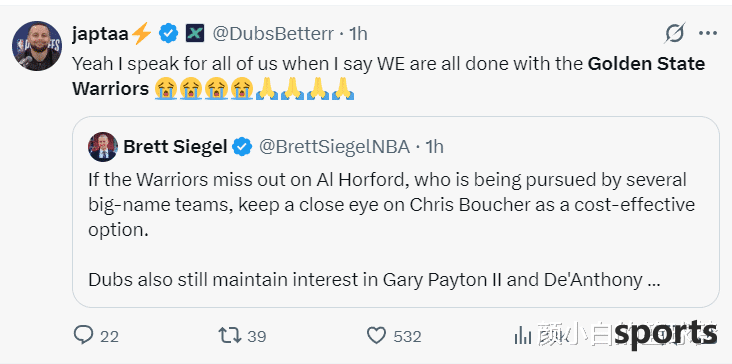
Task: Click the Grok explain post icon
Action: coord(675,33)
